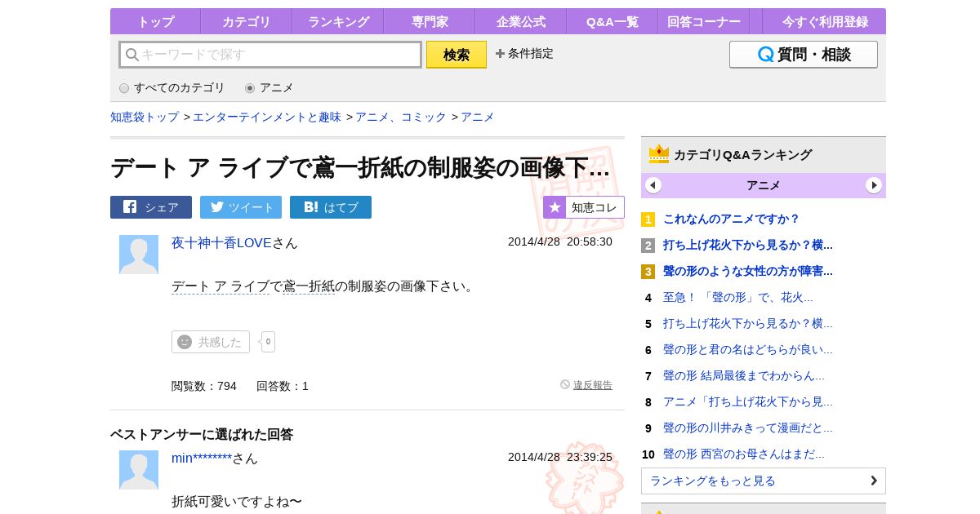Image resolution: width=980 pixels, height=514 pixels.
Task: Open エンターテインメントと趣味 breadcrumb
Action: pyautogui.click(x=267, y=117)
